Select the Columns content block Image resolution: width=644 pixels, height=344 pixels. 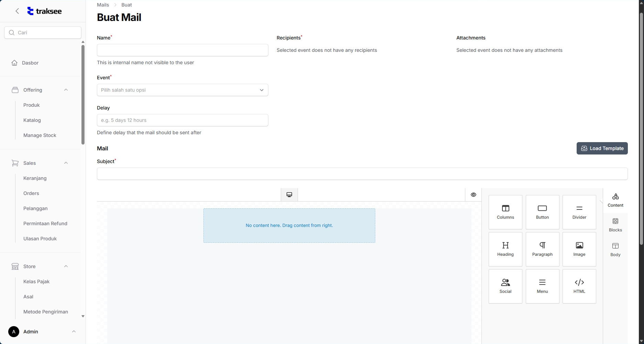coord(505,212)
